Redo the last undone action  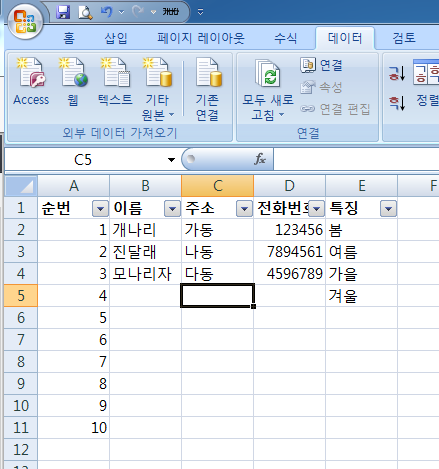click(x=137, y=12)
